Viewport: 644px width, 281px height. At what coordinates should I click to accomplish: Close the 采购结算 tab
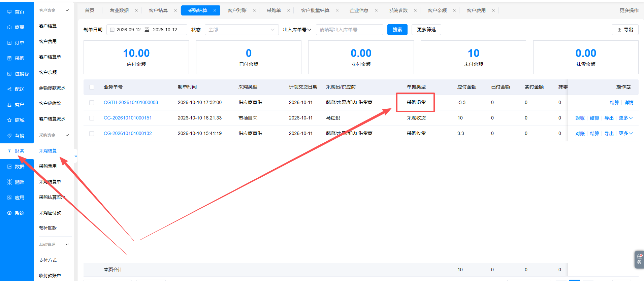[215, 10]
